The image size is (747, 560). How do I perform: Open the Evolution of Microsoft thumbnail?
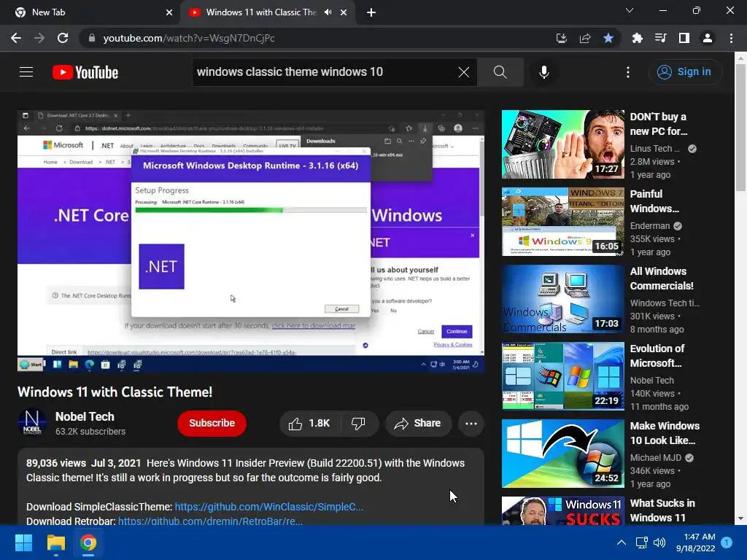click(562, 376)
